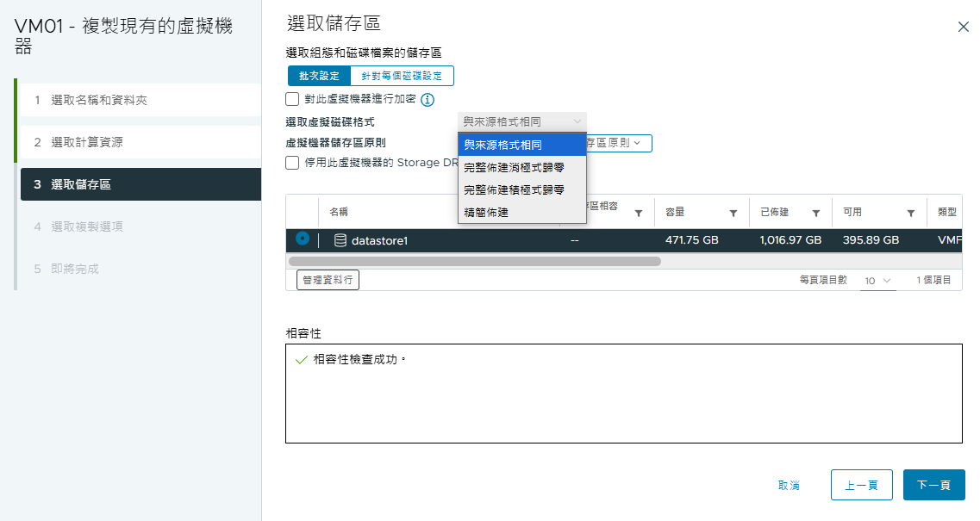Open filter on 儲存區相容 column

(x=638, y=213)
